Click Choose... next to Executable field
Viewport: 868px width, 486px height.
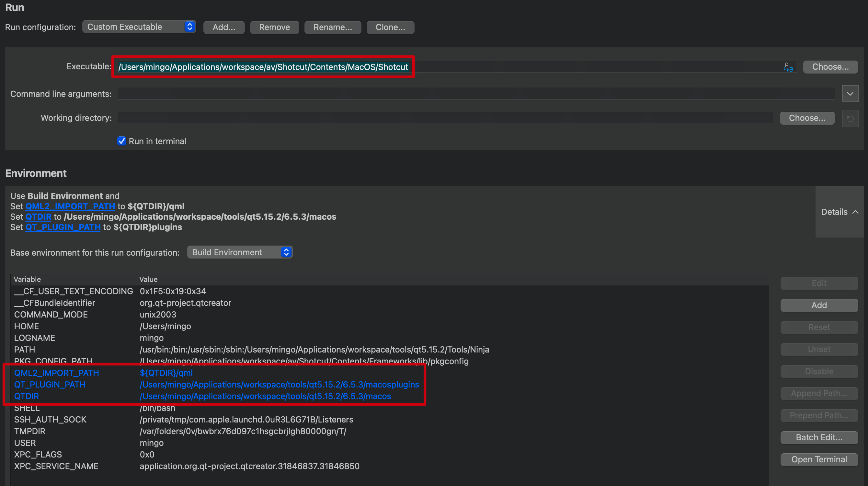(830, 67)
